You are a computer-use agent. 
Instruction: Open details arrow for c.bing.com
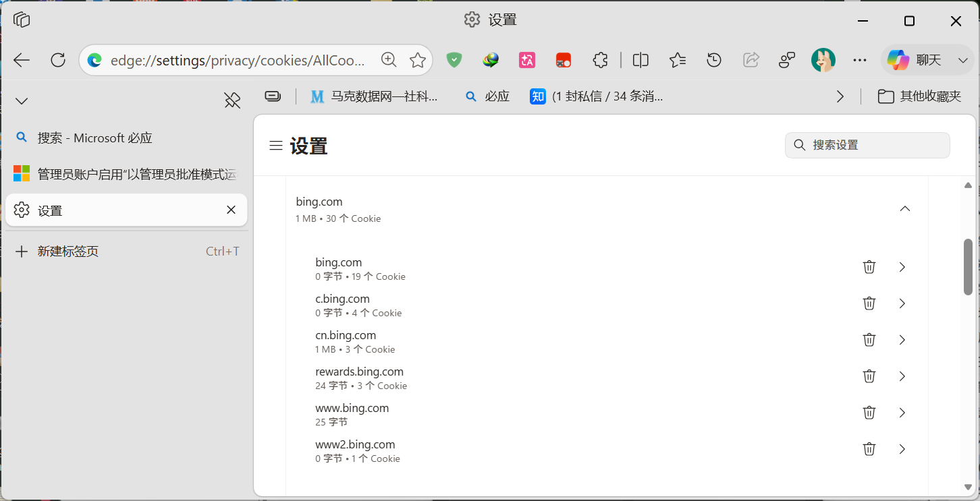point(902,303)
